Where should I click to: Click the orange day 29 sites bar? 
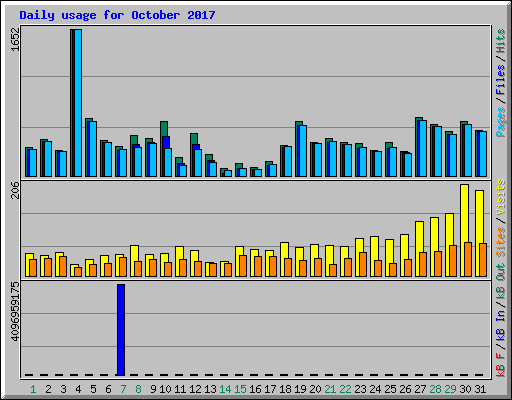coord(453,261)
